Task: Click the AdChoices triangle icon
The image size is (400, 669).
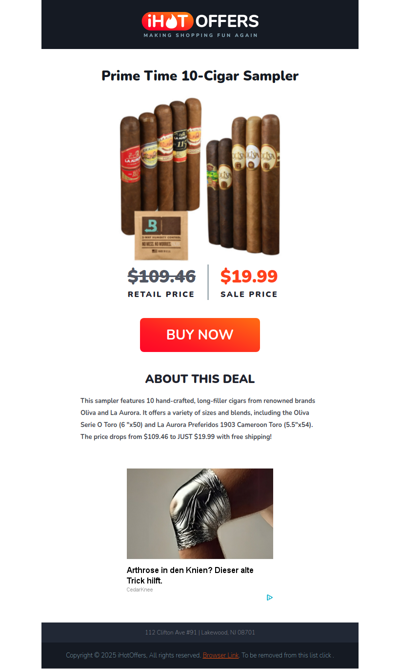Action: pos(270,597)
